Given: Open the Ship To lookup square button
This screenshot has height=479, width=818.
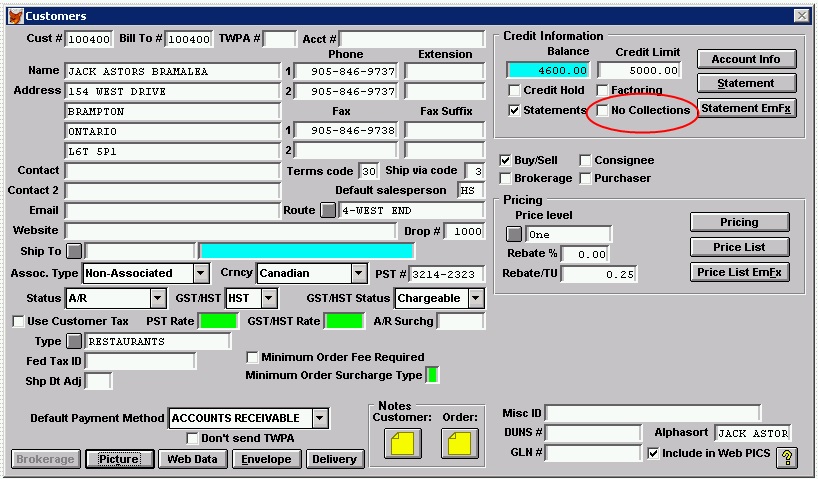Looking at the screenshot, I should [x=73, y=250].
